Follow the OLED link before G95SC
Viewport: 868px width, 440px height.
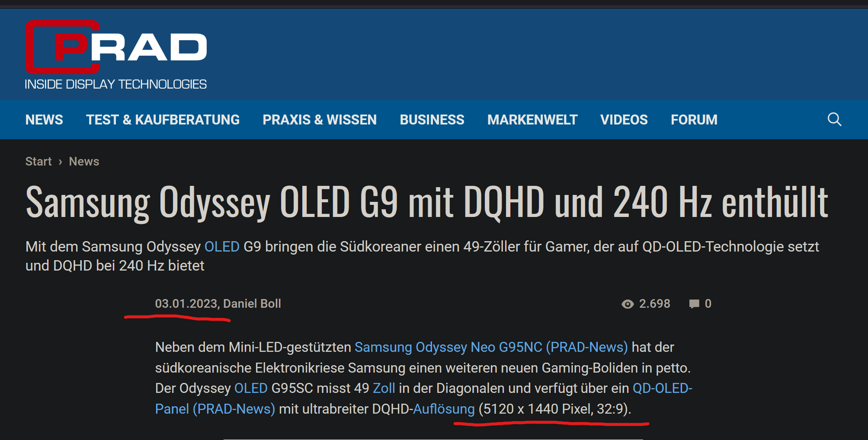pyautogui.click(x=251, y=388)
